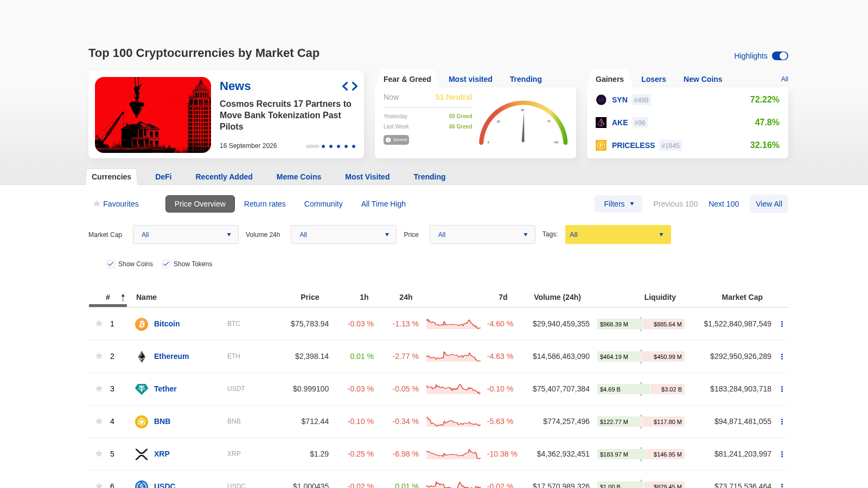The width and height of the screenshot is (868, 488).
Task: Click the BNB logo icon
Action: tap(142, 422)
